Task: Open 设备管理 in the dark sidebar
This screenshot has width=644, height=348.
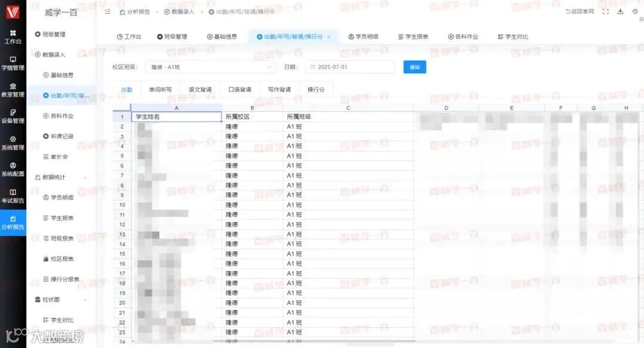Action: pos(13,117)
